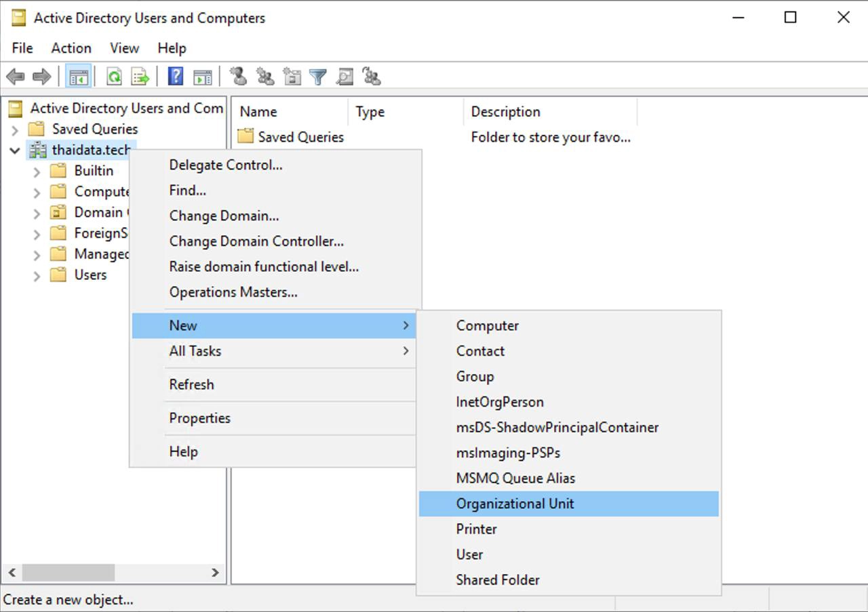Create new Shared Folder from submenu
Screen dimensions: 868x612
click(568, 580)
